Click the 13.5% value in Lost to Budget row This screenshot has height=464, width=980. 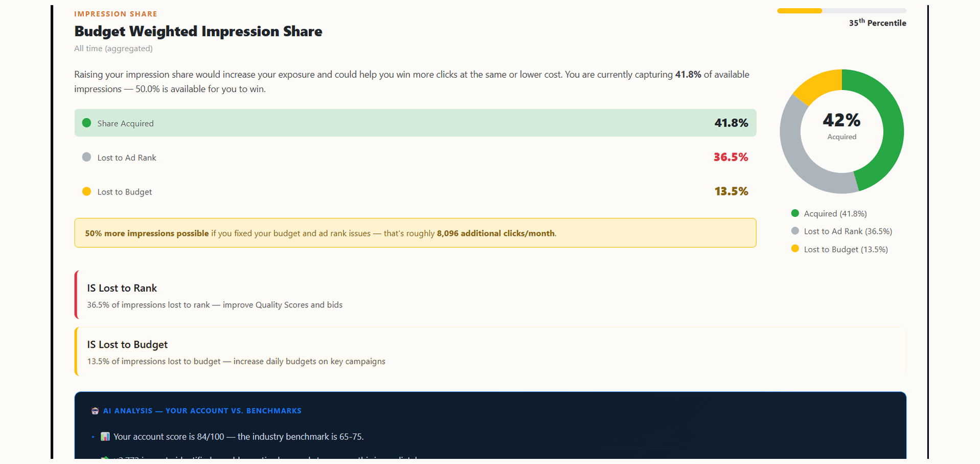click(x=731, y=191)
